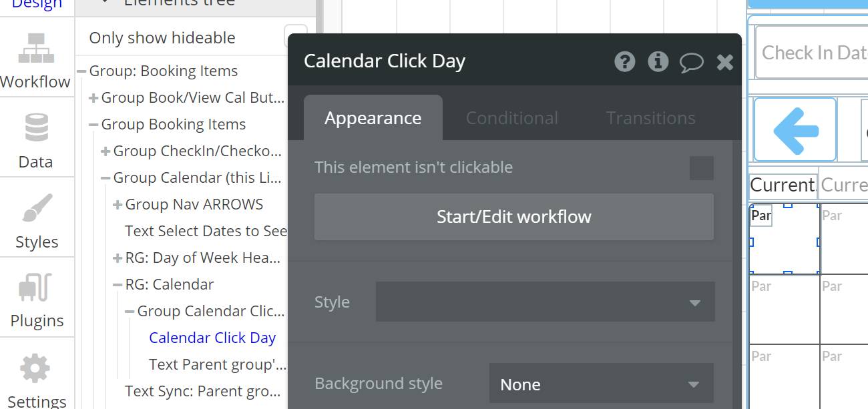Open the comment bubble icon
This screenshot has height=409, width=868.
click(x=692, y=63)
